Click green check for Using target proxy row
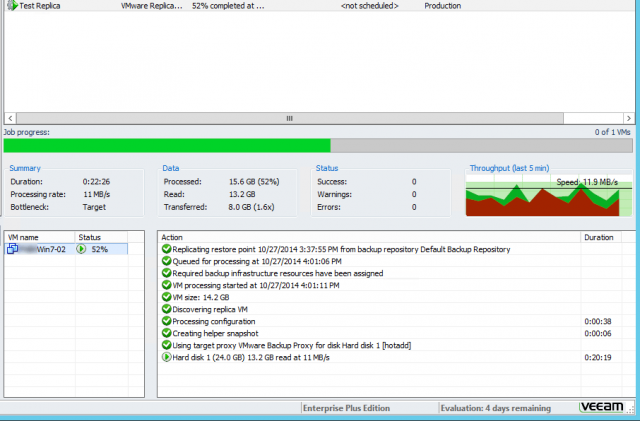Screen dimensions: 640x421 pos(166,345)
